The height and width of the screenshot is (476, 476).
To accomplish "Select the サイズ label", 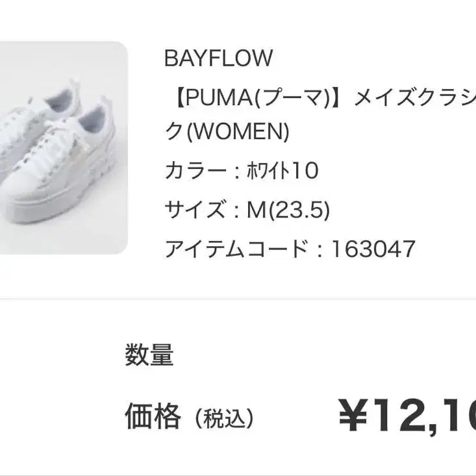I will [195, 210].
